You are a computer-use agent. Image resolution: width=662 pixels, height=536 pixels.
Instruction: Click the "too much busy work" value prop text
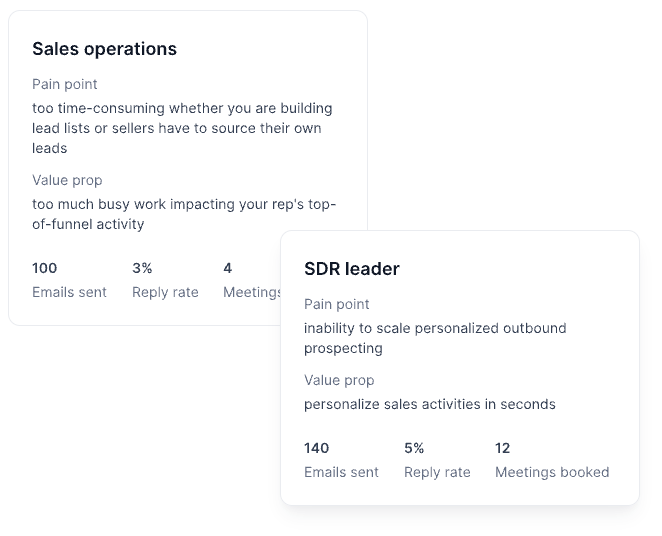(184, 214)
